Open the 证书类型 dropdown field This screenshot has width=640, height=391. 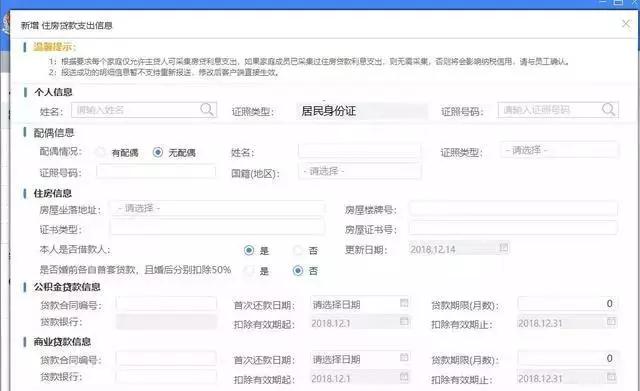point(218,228)
